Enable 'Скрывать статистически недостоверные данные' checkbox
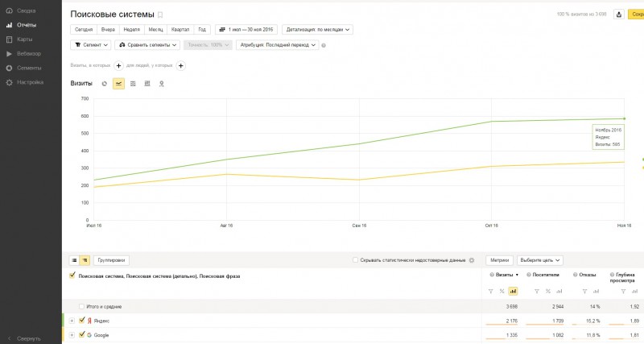 point(356,260)
